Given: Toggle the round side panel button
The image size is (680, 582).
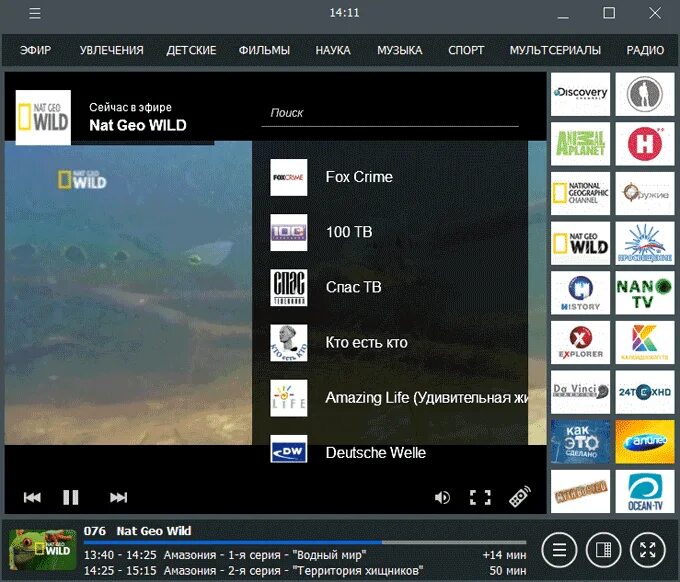Looking at the screenshot, I should click(x=603, y=550).
